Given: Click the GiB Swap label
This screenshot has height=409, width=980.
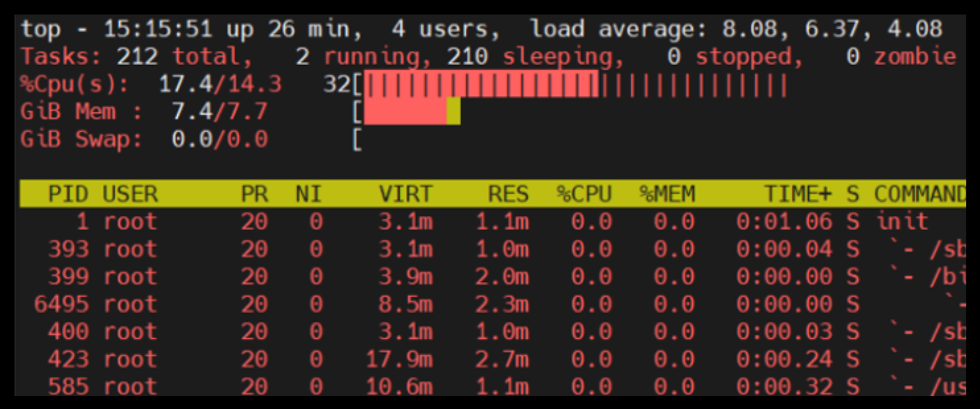Looking at the screenshot, I should (x=81, y=139).
